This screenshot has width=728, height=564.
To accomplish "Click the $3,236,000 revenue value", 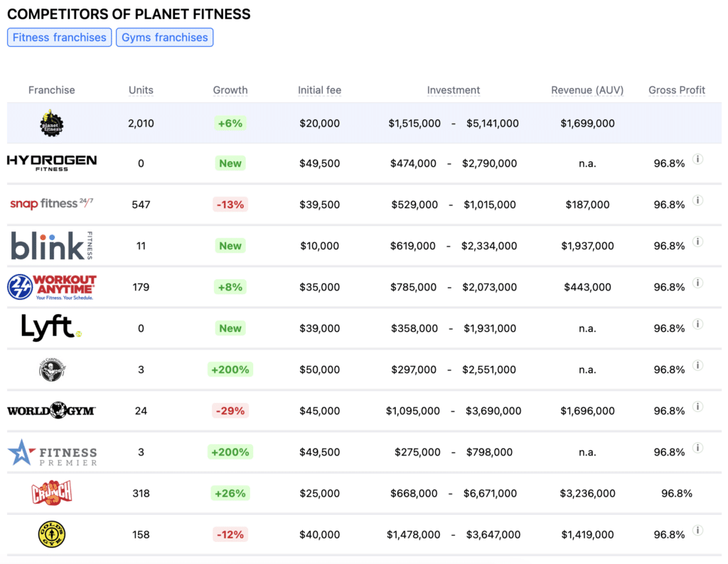I will pos(587,494).
